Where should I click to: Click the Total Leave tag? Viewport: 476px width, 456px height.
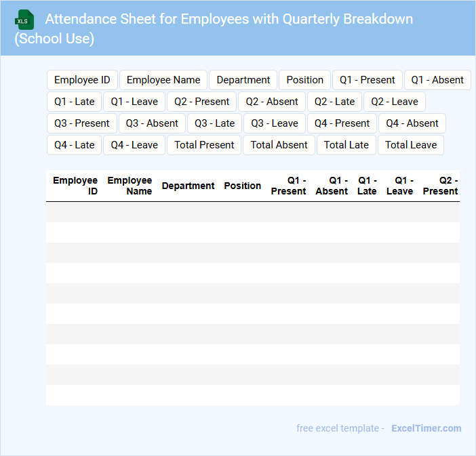pyautogui.click(x=411, y=145)
